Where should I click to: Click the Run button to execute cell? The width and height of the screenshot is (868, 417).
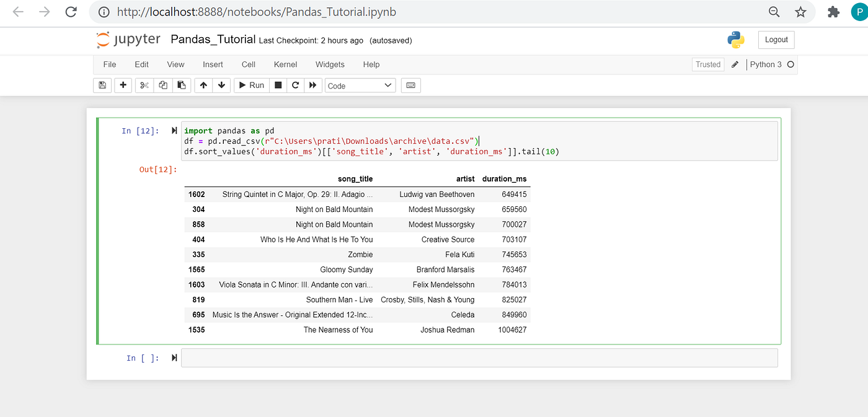[x=251, y=85]
